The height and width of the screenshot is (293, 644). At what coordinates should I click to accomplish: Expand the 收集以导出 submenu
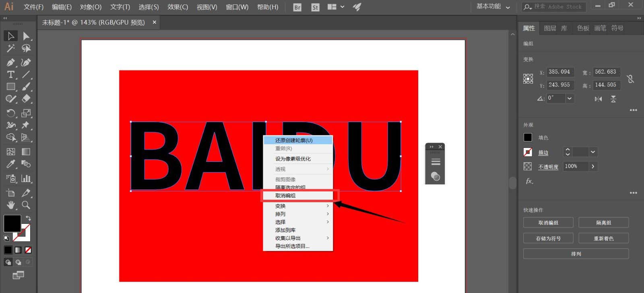pos(298,238)
